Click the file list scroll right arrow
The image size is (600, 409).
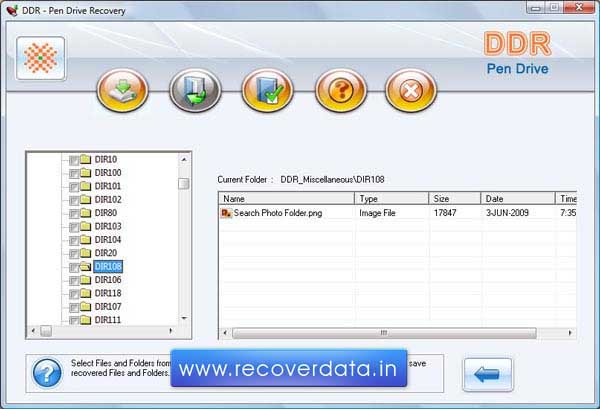(570, 333)
